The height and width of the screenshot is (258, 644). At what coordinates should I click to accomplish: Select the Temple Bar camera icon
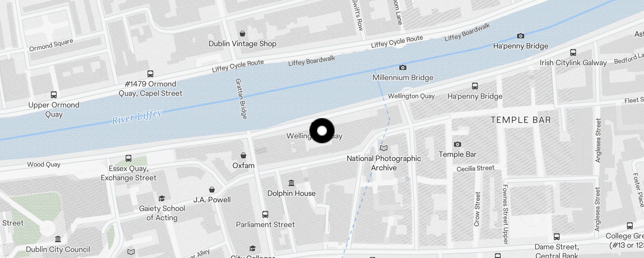(458, 144)
